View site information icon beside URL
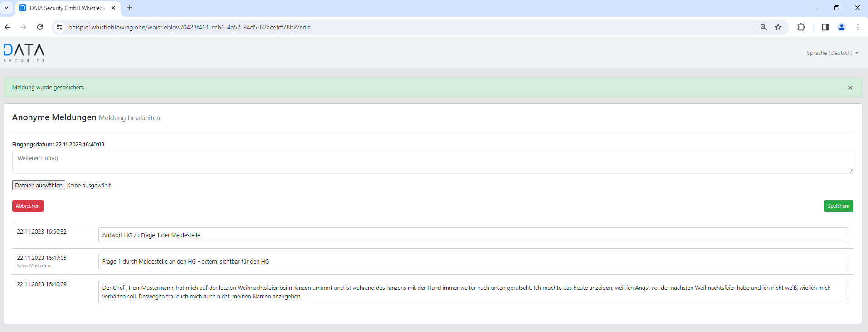Viewport: 868px width, 332px height. tap(59, 27)
